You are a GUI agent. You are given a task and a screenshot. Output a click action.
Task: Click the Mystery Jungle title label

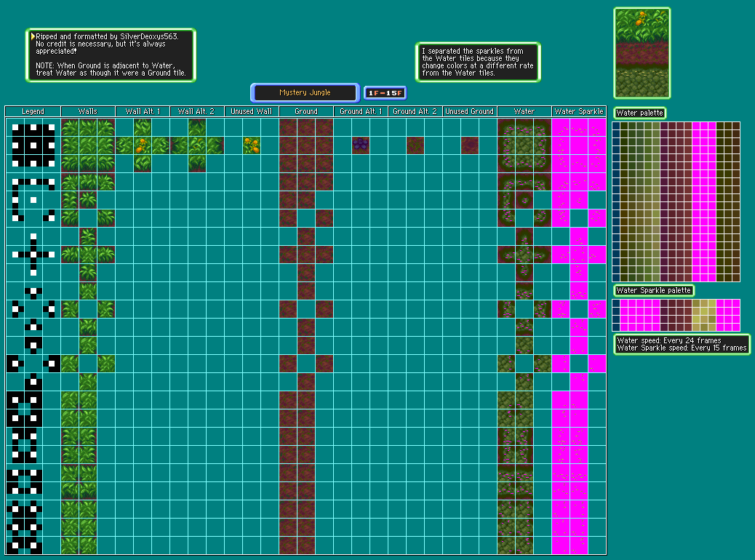point(305,92)
